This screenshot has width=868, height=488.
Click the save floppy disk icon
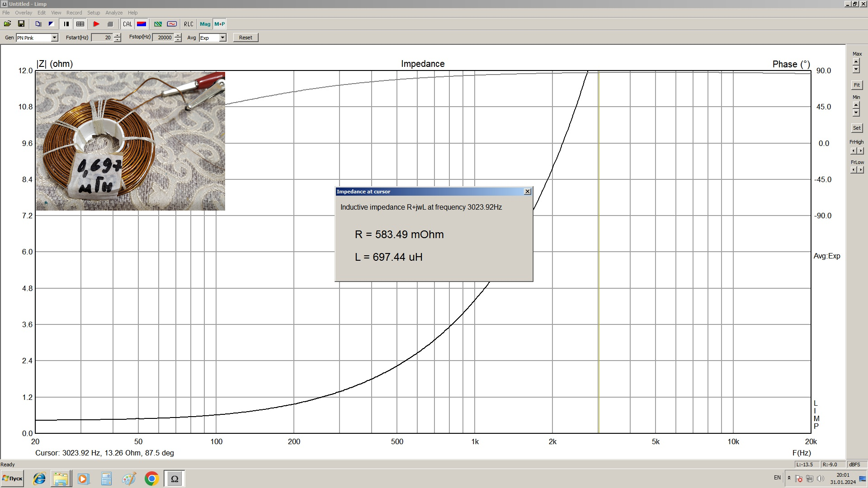tap(21, 24)
